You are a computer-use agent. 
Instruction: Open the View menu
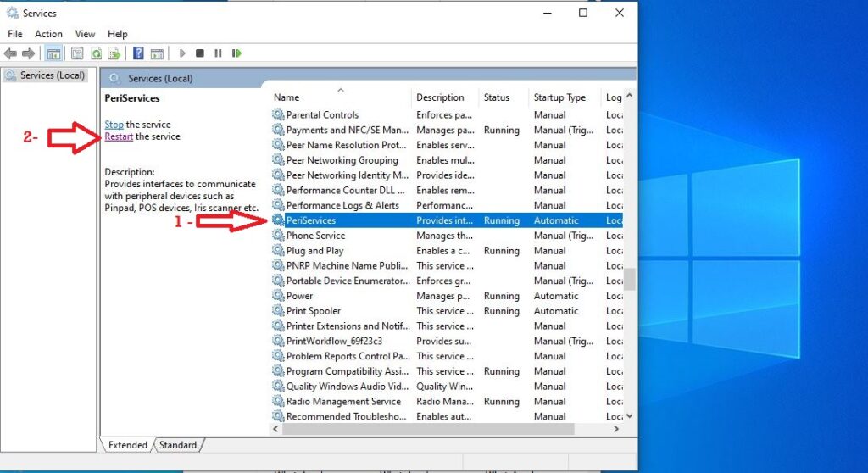point(85,34)
